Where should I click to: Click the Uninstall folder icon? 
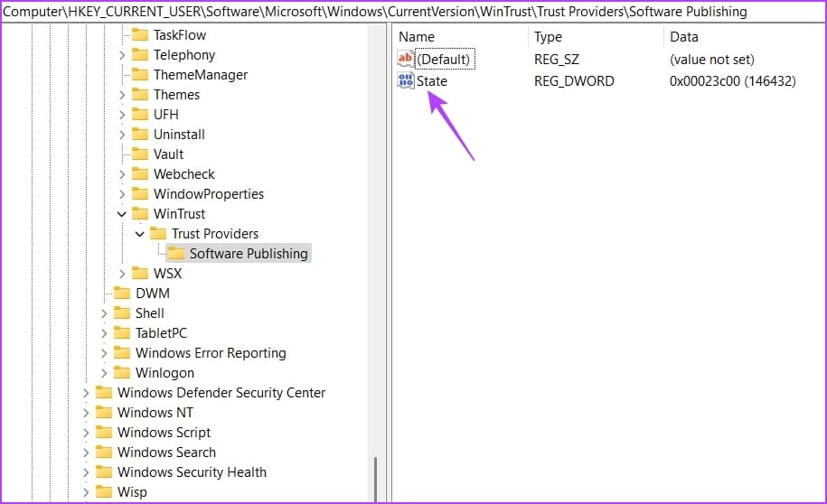coord(140,134)
